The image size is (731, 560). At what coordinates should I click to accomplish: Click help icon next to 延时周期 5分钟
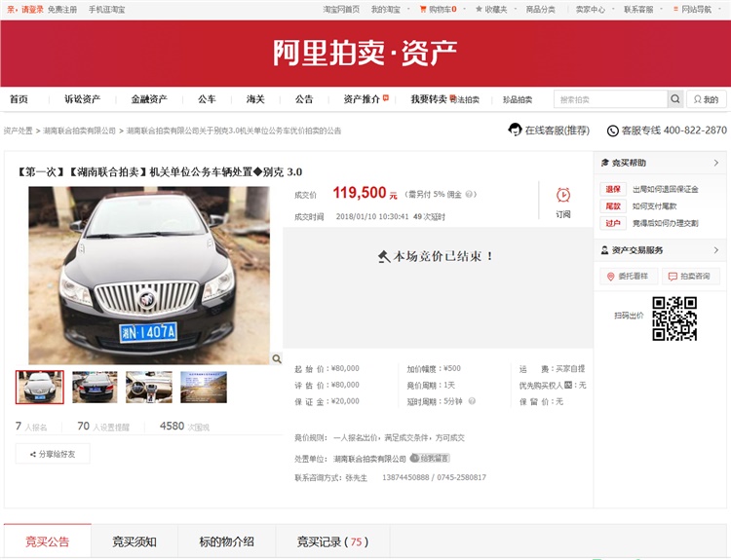pos(472,401)
